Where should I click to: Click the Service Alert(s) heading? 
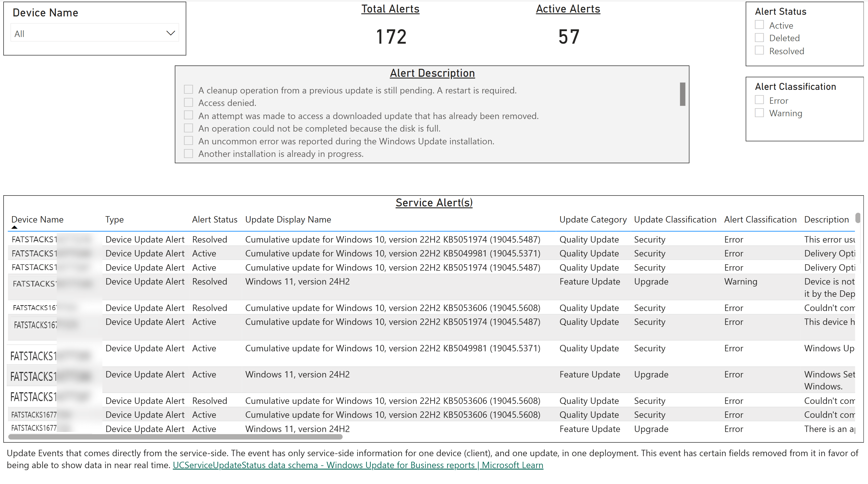pyautogui.click(x=434, y=203)
